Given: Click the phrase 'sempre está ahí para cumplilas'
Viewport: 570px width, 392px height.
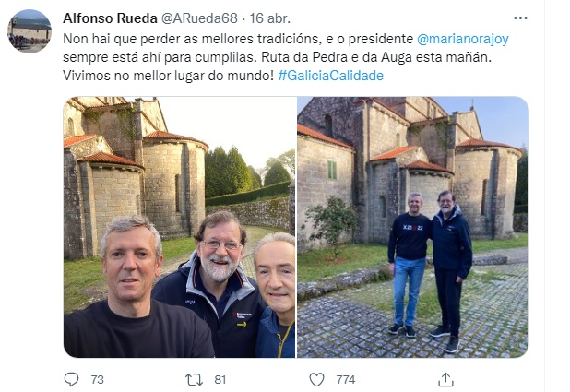Looking at the screenshot, I should click(x=159, y=57).
